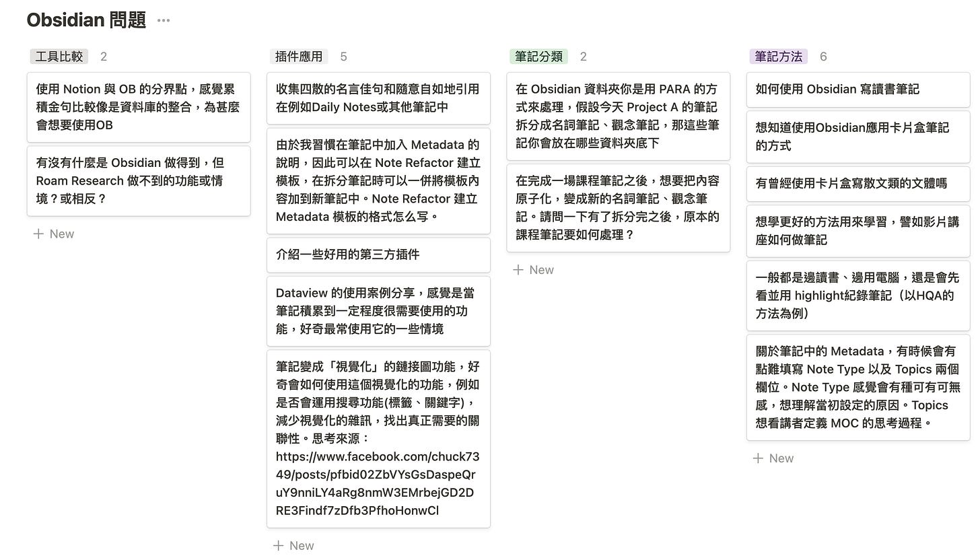Click the plus icon under 工具比較 column
Screen dimensions: 980x560
click(38, 234)
